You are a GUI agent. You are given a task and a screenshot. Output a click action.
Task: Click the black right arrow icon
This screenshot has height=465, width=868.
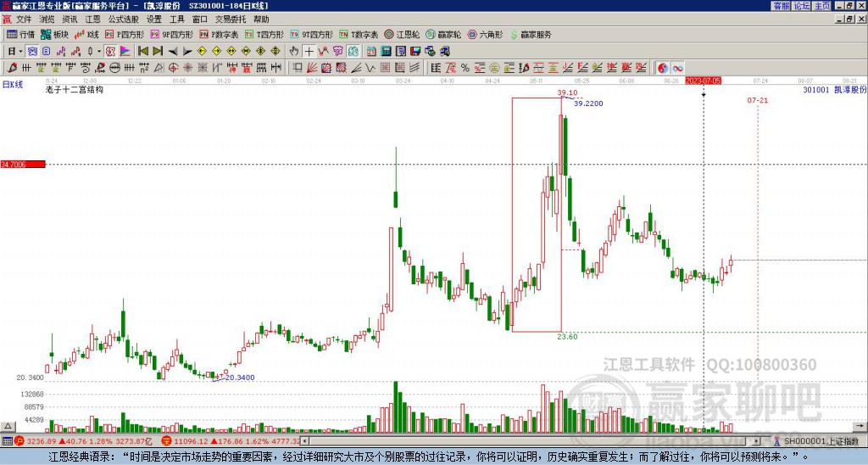[187, 52]
